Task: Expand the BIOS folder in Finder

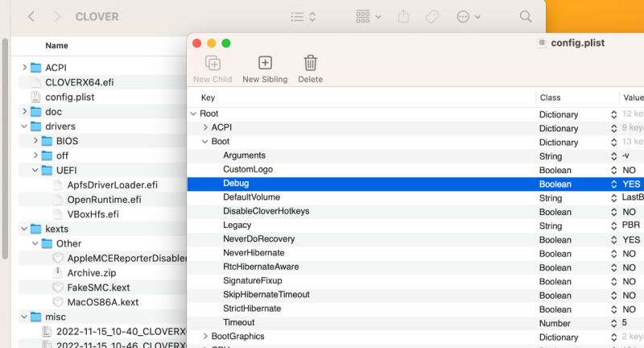Action: pyautogui.click(x=35, y=141)
